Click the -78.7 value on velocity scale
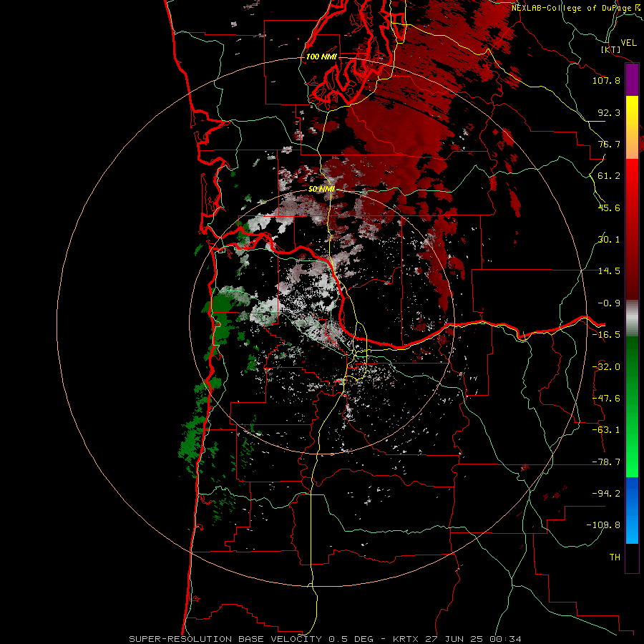644x644 pixels. pyautogui.click(x=606, y=462)
